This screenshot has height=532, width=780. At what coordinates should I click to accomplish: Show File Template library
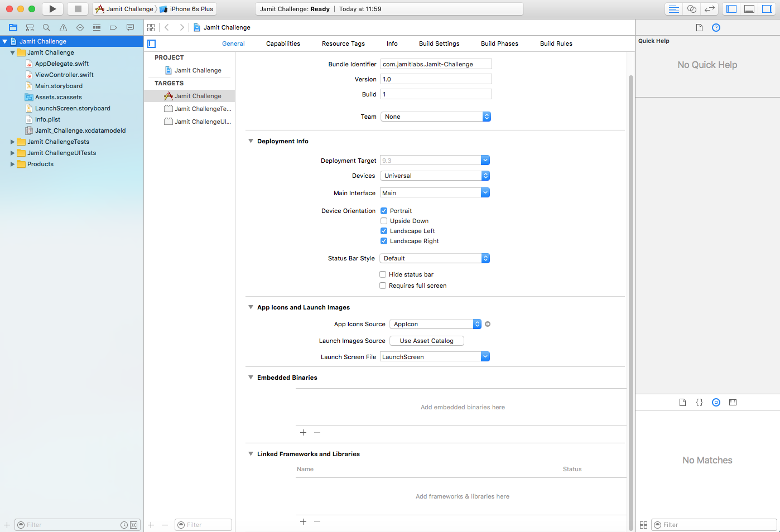[682, 402]
